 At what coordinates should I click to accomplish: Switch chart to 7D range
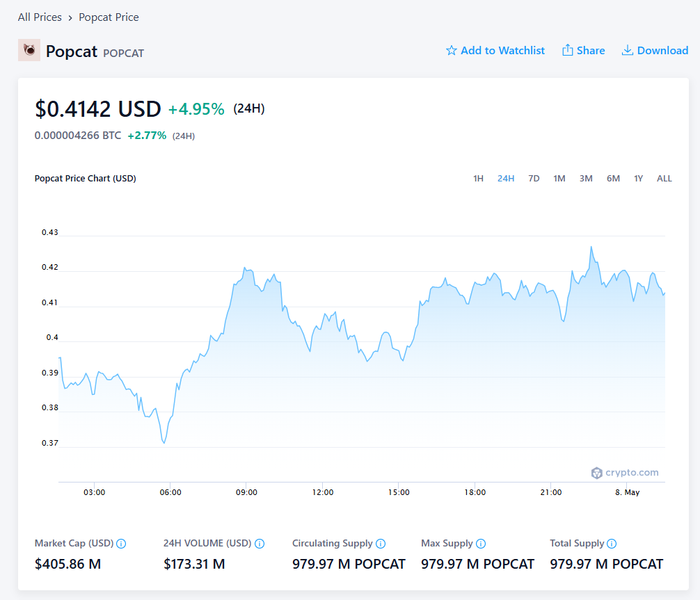coord(534,179)
